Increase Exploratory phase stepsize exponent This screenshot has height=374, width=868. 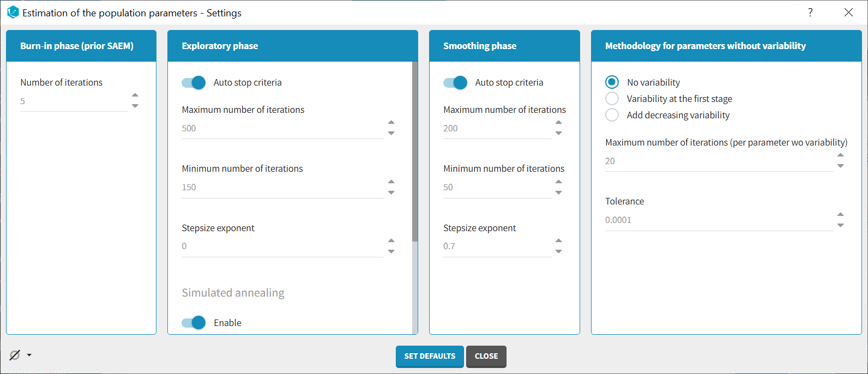[391, 240]
